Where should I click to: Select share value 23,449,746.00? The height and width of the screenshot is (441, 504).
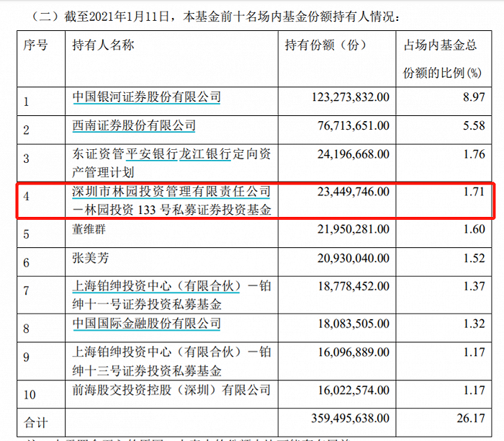(354, 192)
